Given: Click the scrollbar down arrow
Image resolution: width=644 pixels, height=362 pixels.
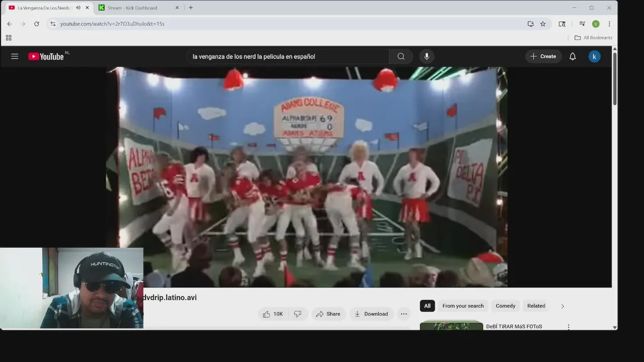Looking at the screenshot, I should click(615, 327).
